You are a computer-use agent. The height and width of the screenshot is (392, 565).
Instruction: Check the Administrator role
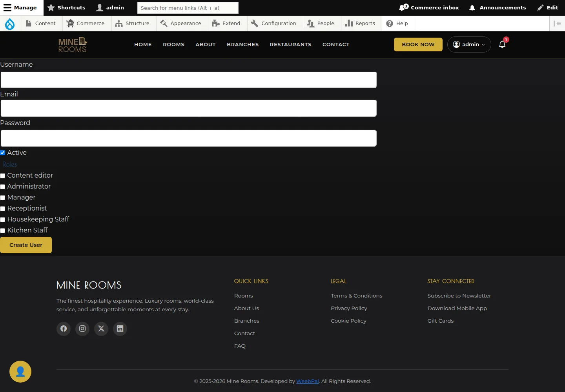[3, 187]
